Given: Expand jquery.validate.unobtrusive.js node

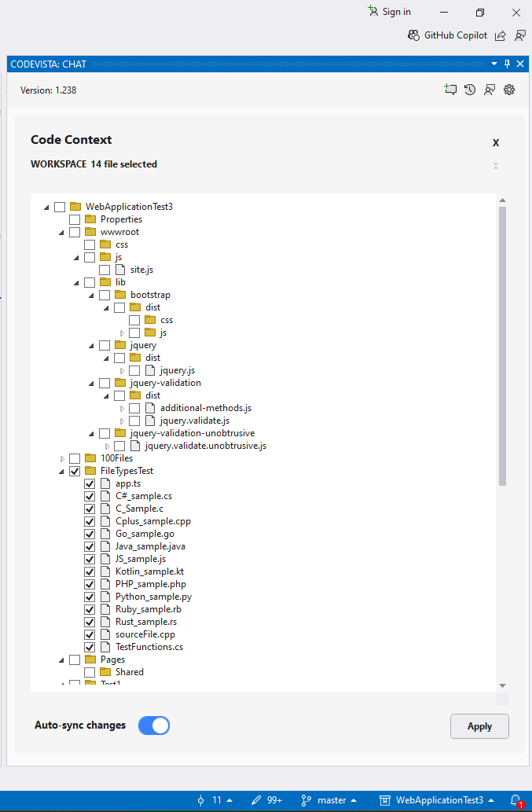Looking at the screenshot, I should [x=107, y=446].
